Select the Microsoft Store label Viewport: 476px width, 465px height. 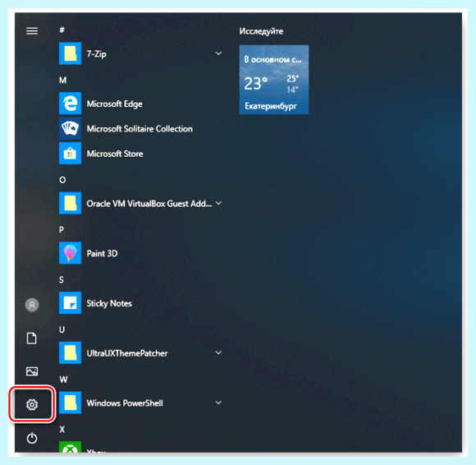pos(115,154)
